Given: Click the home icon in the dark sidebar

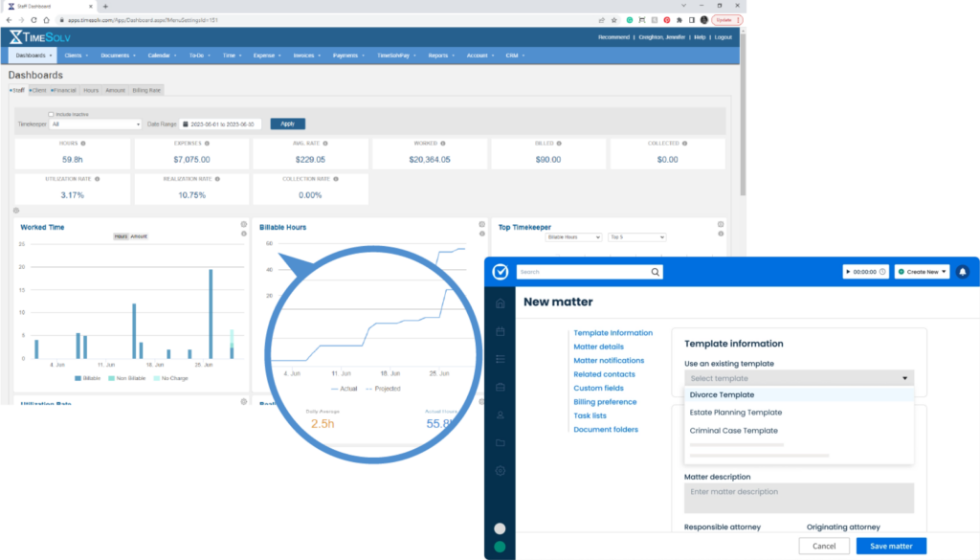Looking at the screenshot, I should (500, 303).
